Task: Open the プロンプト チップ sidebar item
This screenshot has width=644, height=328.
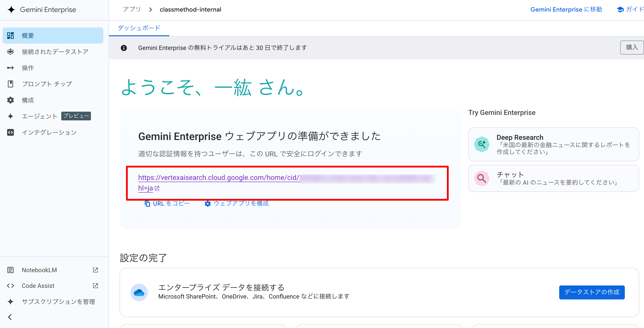Action: click(x=47, y=84)
